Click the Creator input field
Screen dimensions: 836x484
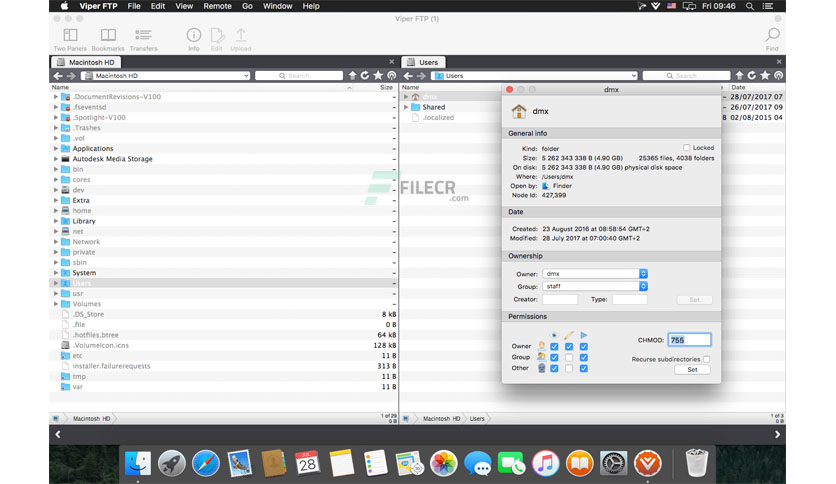(x=560, y=300)
